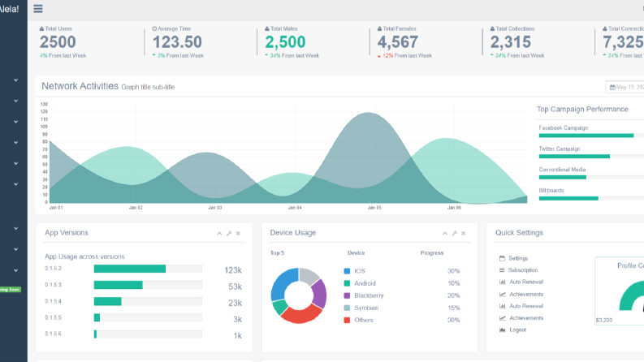Click the Subscription bars icon
Screen dimensions: 644x362
point(502,270)
